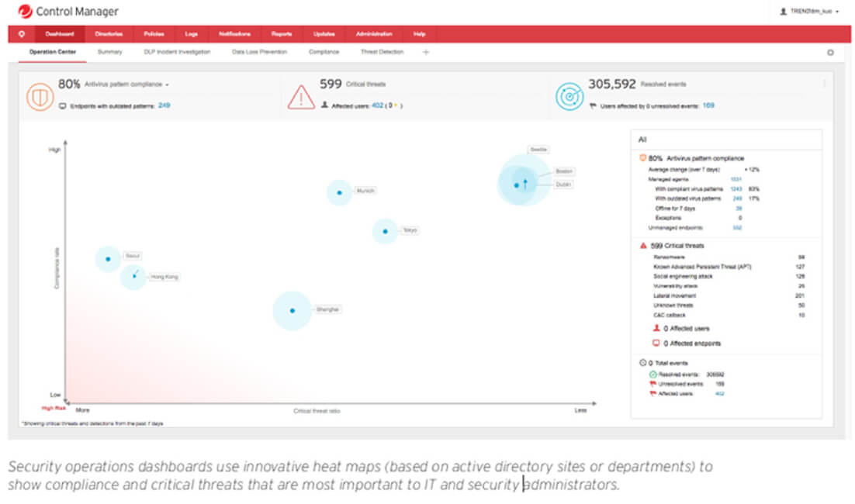The width and height of the screenshot is (855, 504).
Task: Expand the user account dropdown at top right
Action: [x=838, y=12]
